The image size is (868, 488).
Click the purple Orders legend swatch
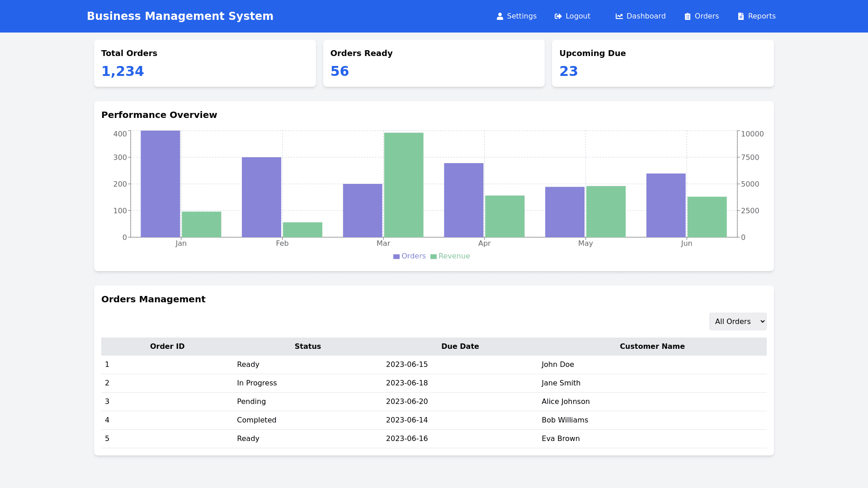pyautogui.click(x=396, y=257)
